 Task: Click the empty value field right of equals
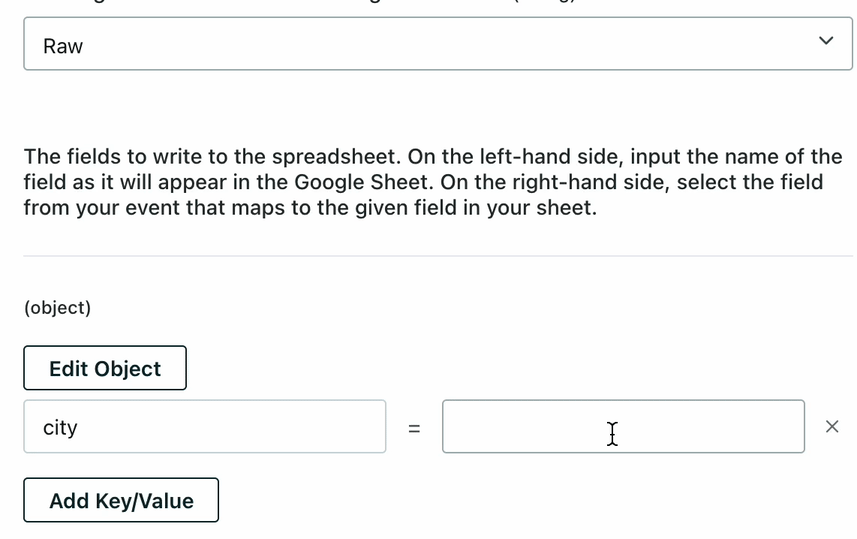[622, 427]
